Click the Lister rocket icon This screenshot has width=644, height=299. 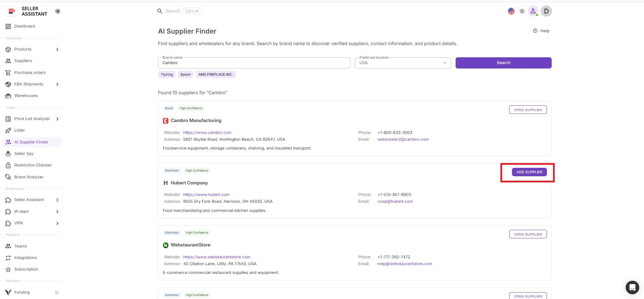(8, 131)
